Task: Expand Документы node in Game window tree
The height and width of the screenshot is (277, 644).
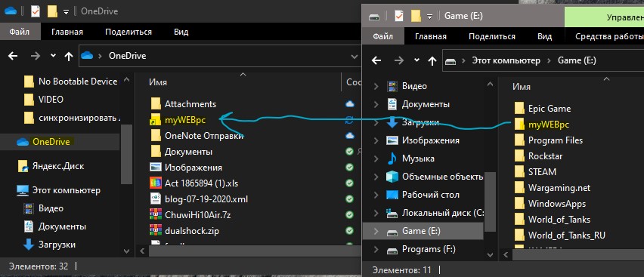Action: [376, 104]
